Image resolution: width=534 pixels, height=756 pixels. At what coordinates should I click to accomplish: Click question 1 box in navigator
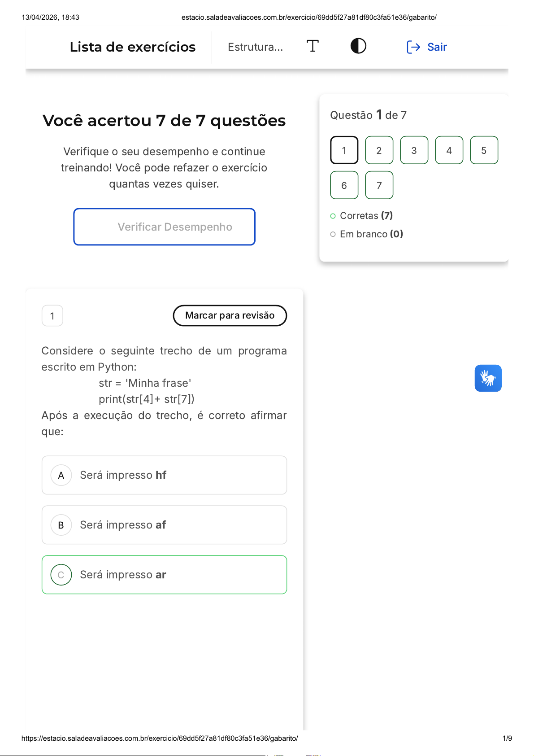coord(344,150)
